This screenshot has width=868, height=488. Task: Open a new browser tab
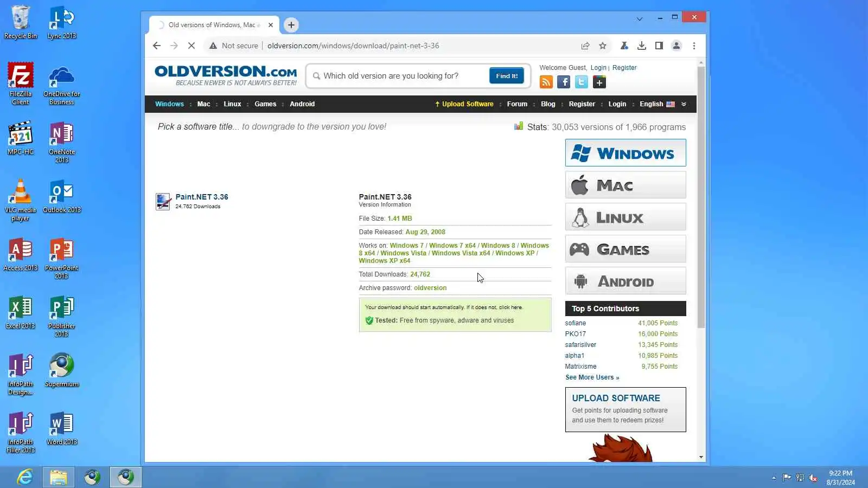pos(291,25)
